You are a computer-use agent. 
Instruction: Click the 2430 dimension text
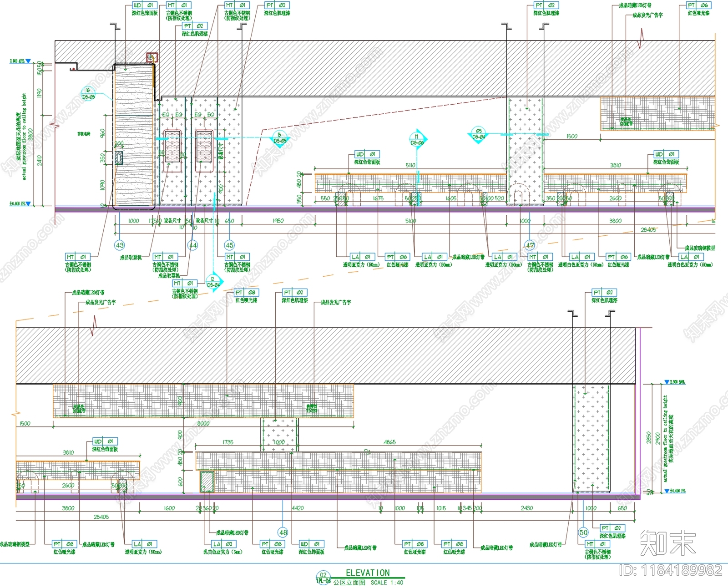click(527, 508)
